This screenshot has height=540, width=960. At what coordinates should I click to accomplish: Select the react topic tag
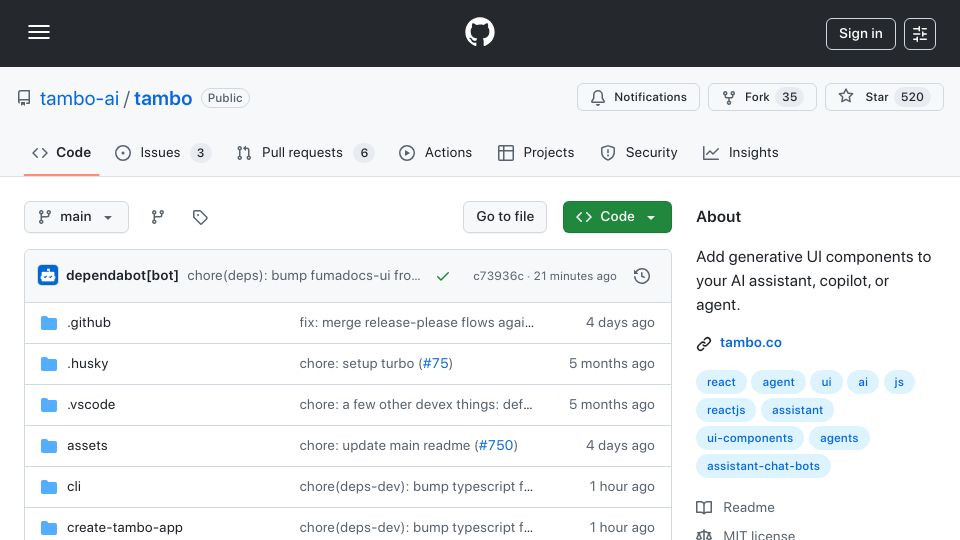coord(721,382)
